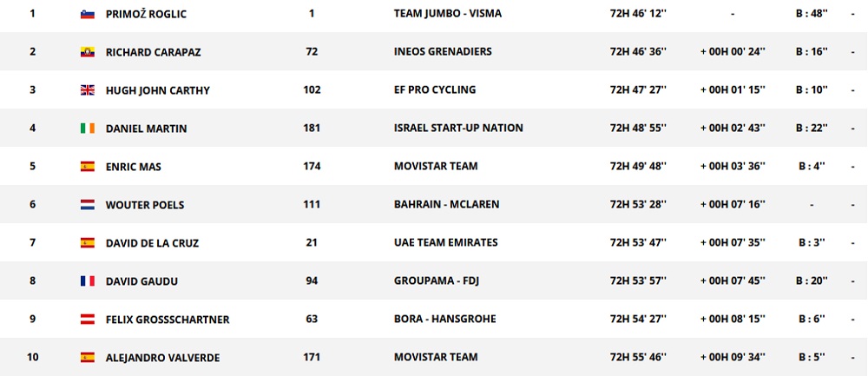Click the Bora - Hansgrohe team name

pos(444,320)
